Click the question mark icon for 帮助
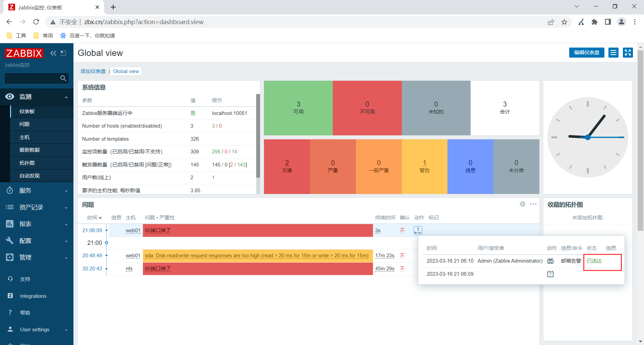Viewport: 644px width, 345px height. click(x=10, y=313)
